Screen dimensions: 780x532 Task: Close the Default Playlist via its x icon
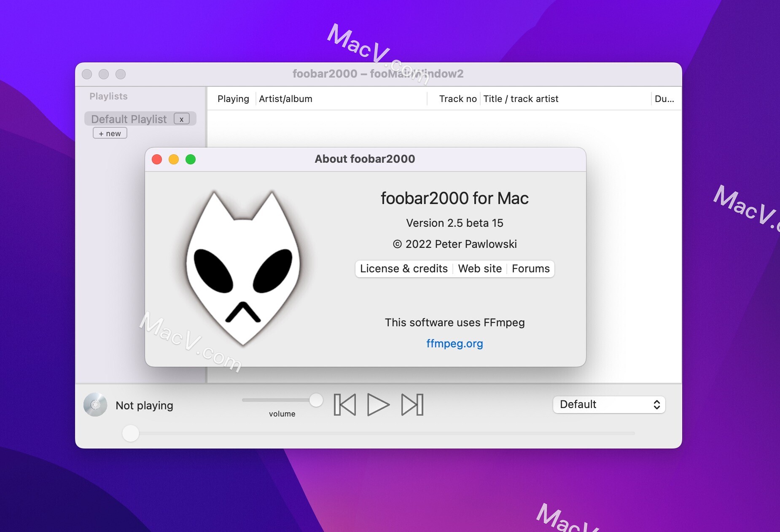click(x=181, y=119)
